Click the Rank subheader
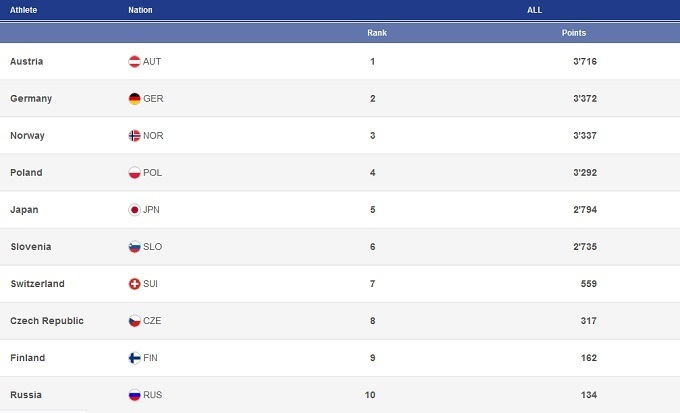 377,33
